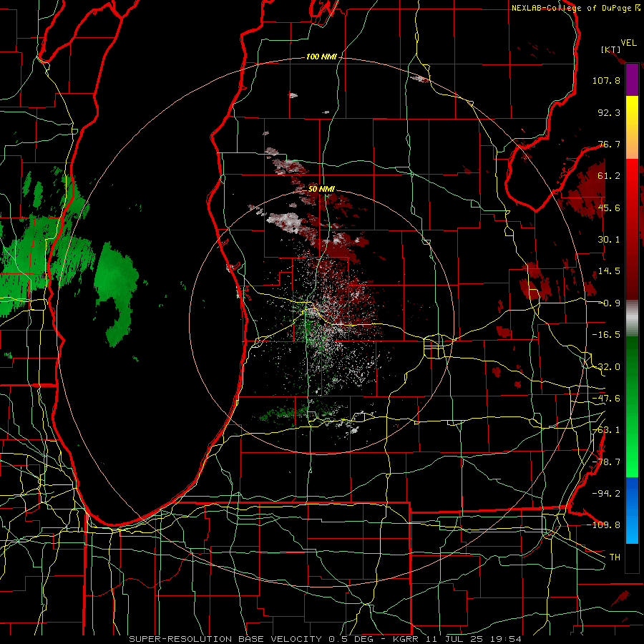The image size is (644, 644).
Task: Click the 61.2 velocity scale value
Action: coord(609,176)
